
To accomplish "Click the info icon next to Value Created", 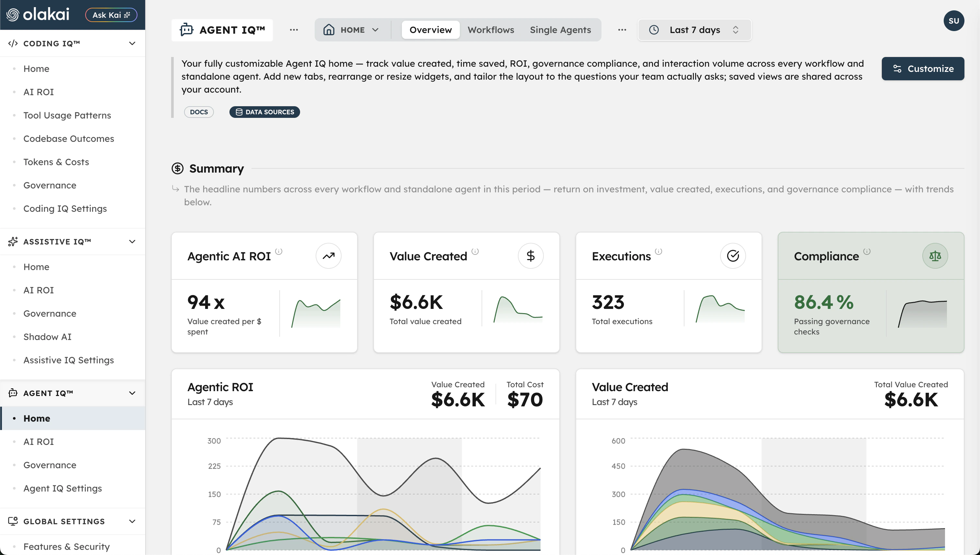I will coord(475,251).
